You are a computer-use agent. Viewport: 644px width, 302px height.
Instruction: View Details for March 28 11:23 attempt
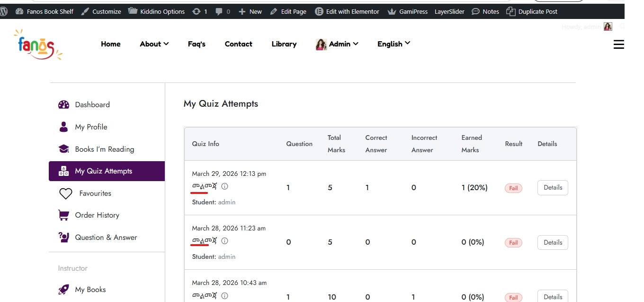[x=553, y=243]
